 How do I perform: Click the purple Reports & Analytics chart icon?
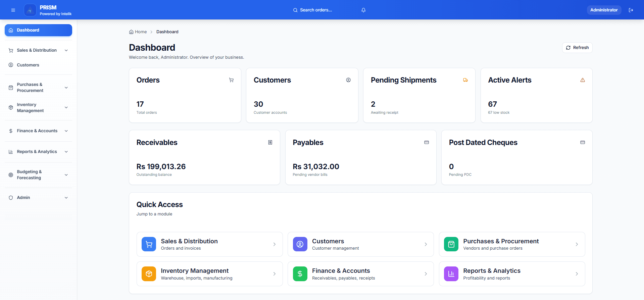click(x=451, y=274)
